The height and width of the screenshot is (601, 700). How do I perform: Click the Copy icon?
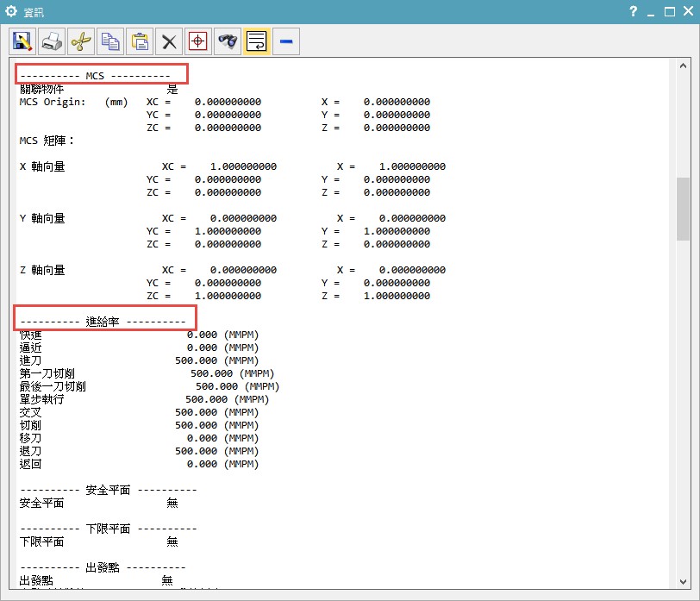[110, 41]
